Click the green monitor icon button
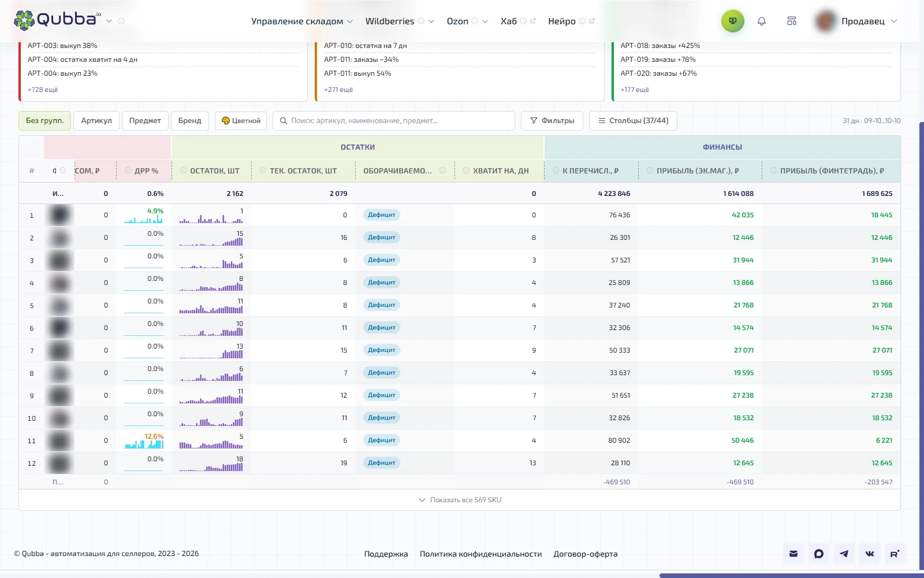This screenshot has height=578, width=924. [732, 21]
